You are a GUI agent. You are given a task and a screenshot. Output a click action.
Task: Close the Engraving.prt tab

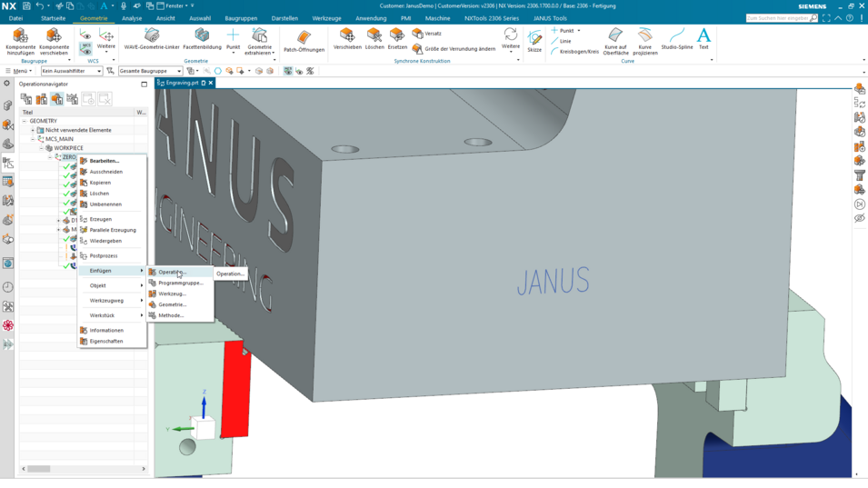point(210,83)
